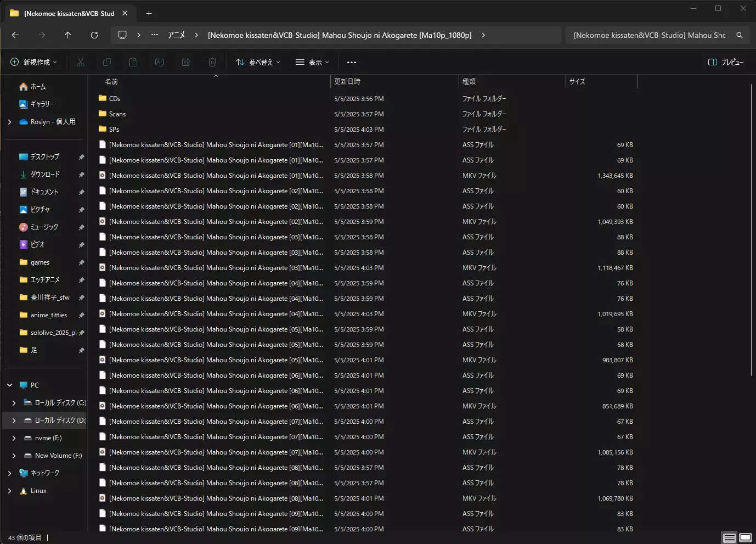The image size is (756, 544).
Task: Expand ローカル ディスク (D:) drive node
Action: click(14, 420)
